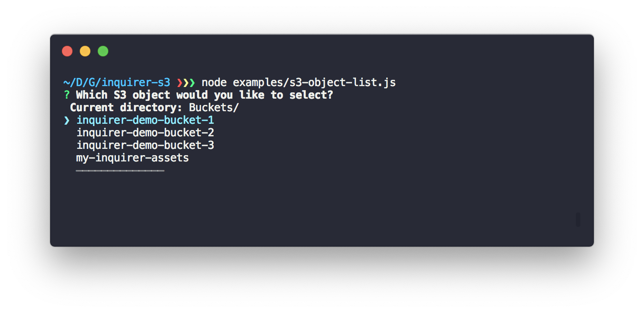
Task: Minimize the terminal using the yellow button
Action: click(x=85, y=51)
